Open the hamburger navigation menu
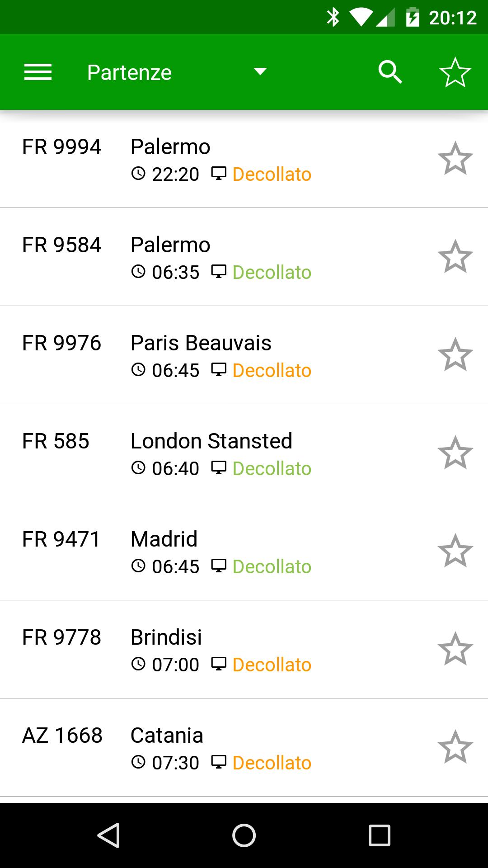Viewport: 488px width, 868px height. (x=38, y=72)
